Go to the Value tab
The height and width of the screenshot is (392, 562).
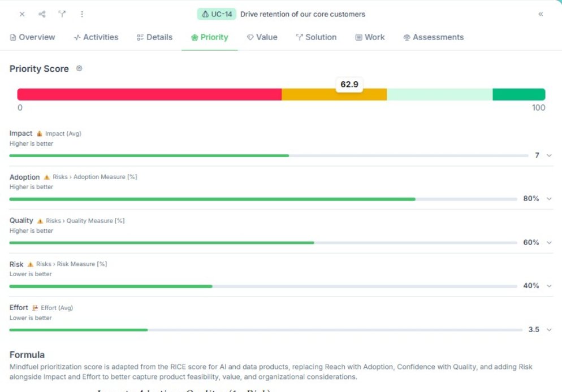tap(262, 37)
